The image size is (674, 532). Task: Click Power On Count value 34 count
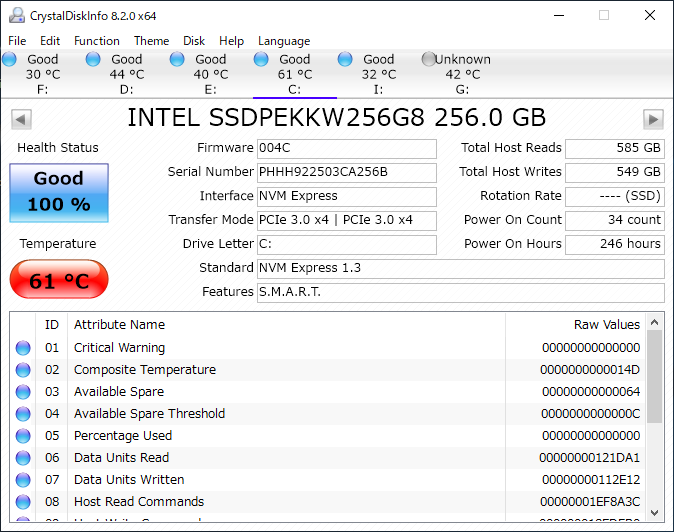click(x=615, y=221)
